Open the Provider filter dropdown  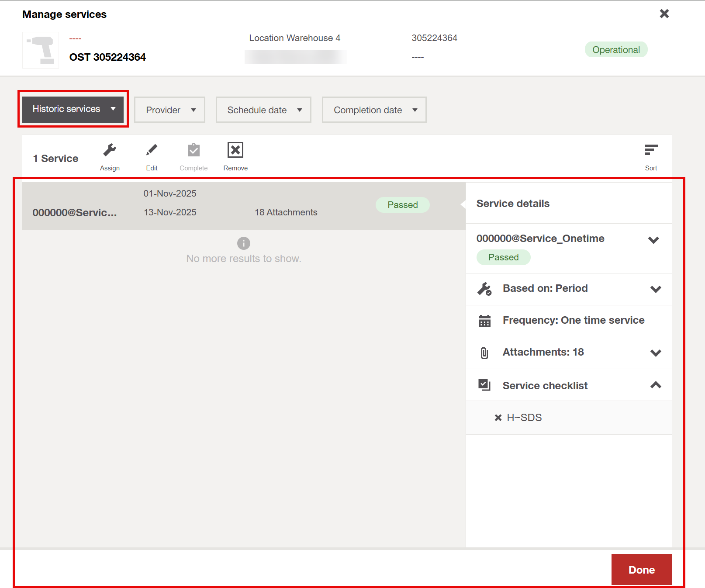pyautogui.click(x=169, y=110)
